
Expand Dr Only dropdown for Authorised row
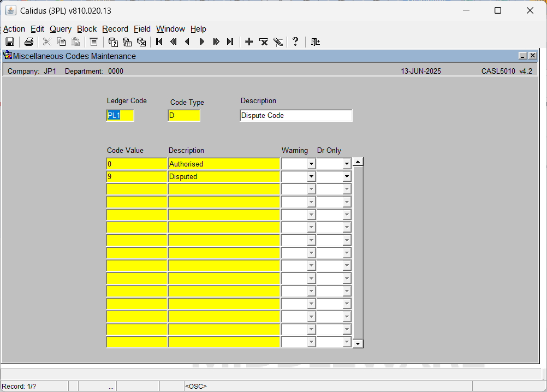click(x=347, y=164)
